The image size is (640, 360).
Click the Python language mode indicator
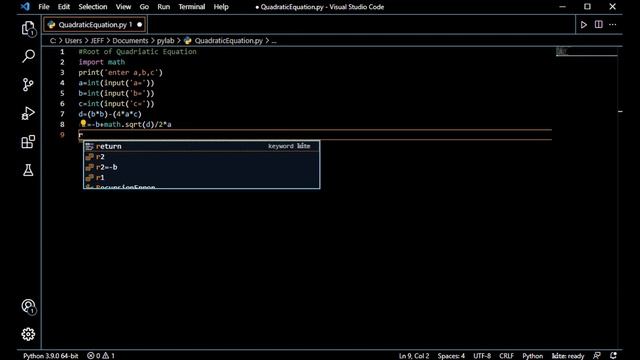click(x=533, y=356)
